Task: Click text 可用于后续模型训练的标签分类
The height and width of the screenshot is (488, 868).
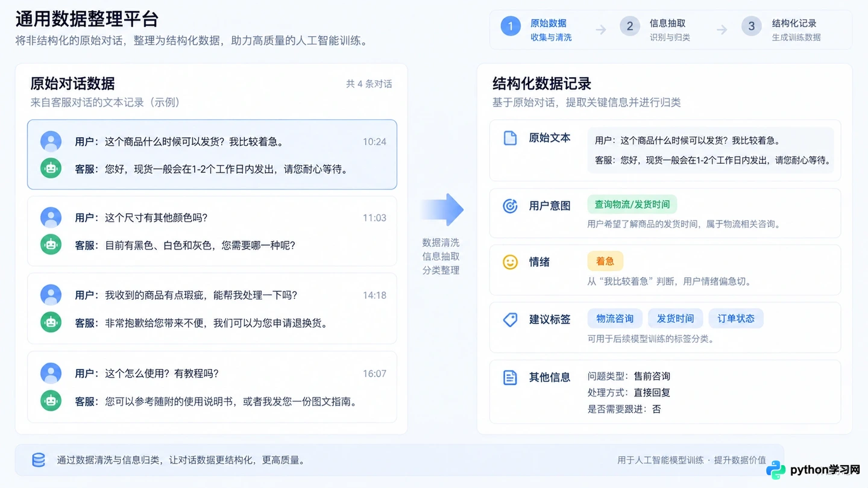Action: (650, 339)
